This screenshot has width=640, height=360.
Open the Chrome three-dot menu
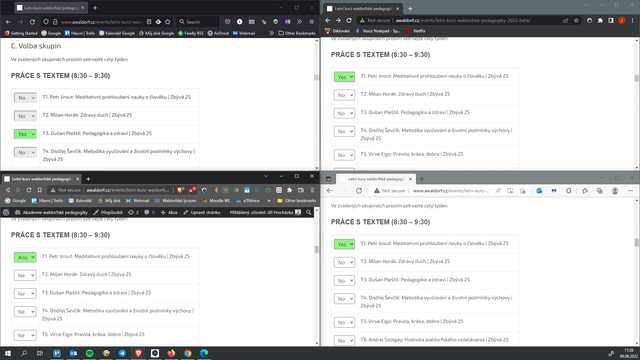632,20
